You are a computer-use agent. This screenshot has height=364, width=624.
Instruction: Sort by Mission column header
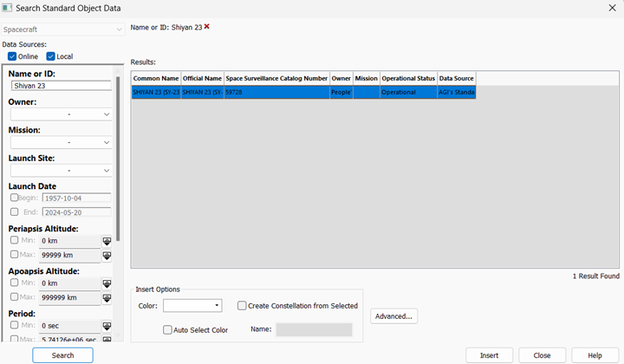click(x=367, y=78)
